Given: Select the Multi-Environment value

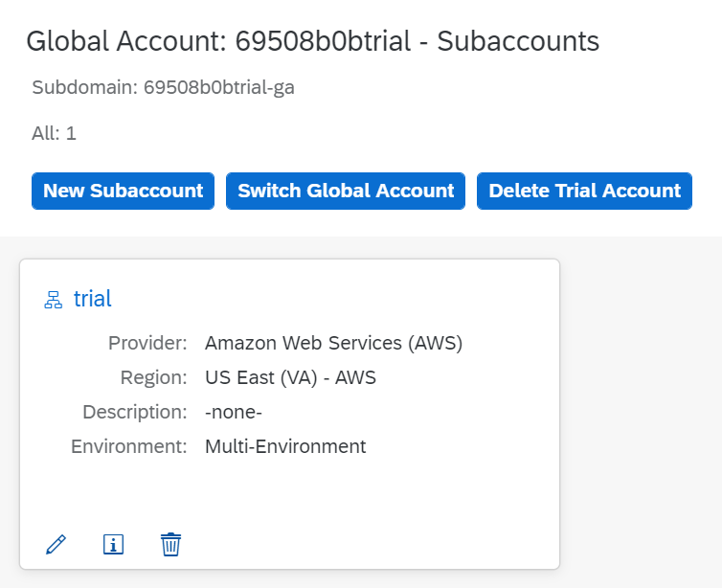Looking at the screenshot, I should point(285,446).
